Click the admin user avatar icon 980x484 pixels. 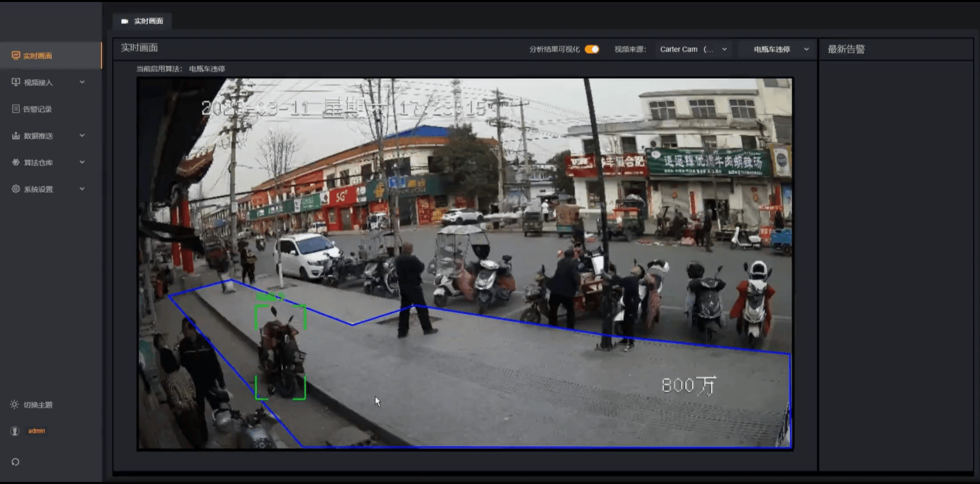click(x=15, y=432)
